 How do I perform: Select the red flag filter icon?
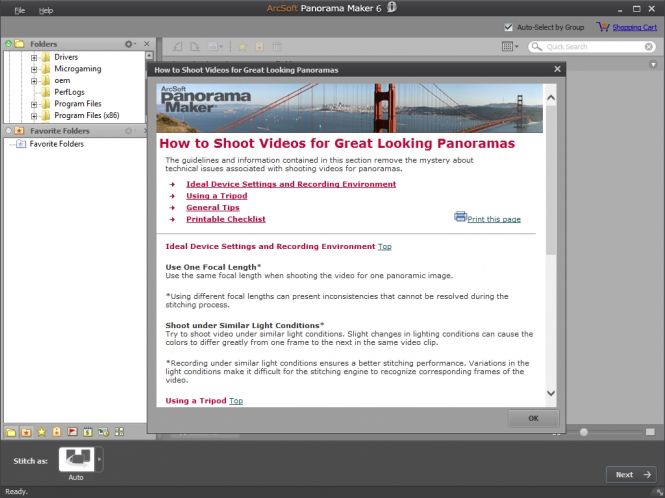[73, 432]
